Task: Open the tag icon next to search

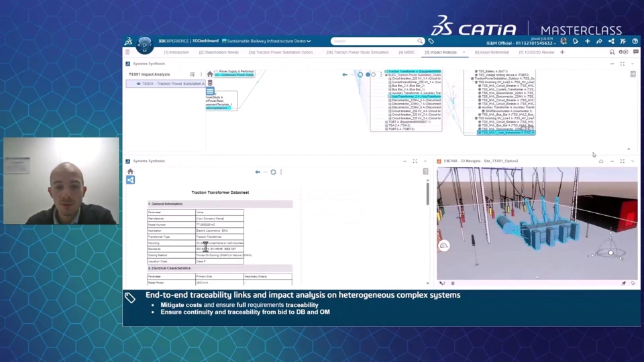Action: click(x=431, y=41)
